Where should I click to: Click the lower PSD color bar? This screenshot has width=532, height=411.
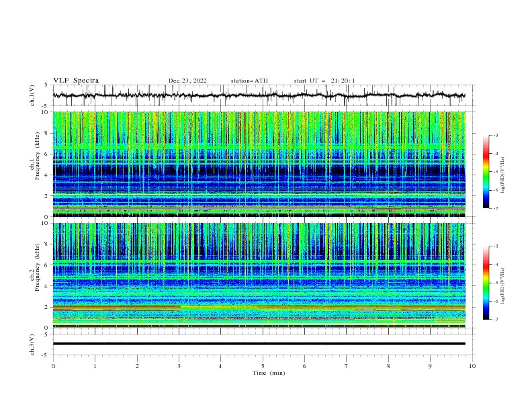click(x=486, y=283)
